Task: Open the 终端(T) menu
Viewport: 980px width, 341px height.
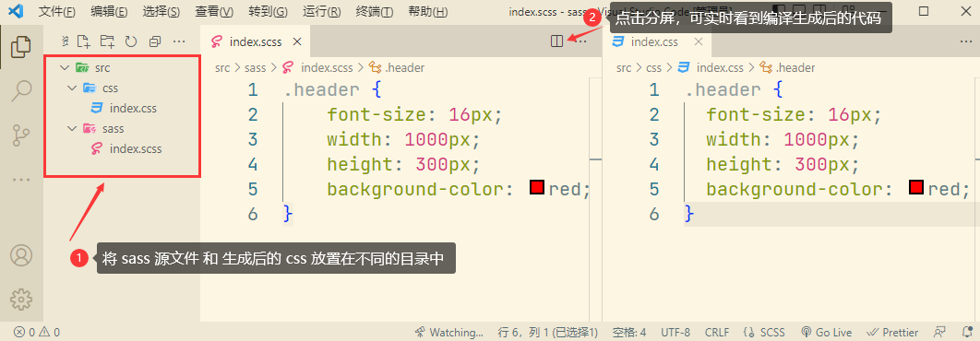Action: (x=375, y=12)
